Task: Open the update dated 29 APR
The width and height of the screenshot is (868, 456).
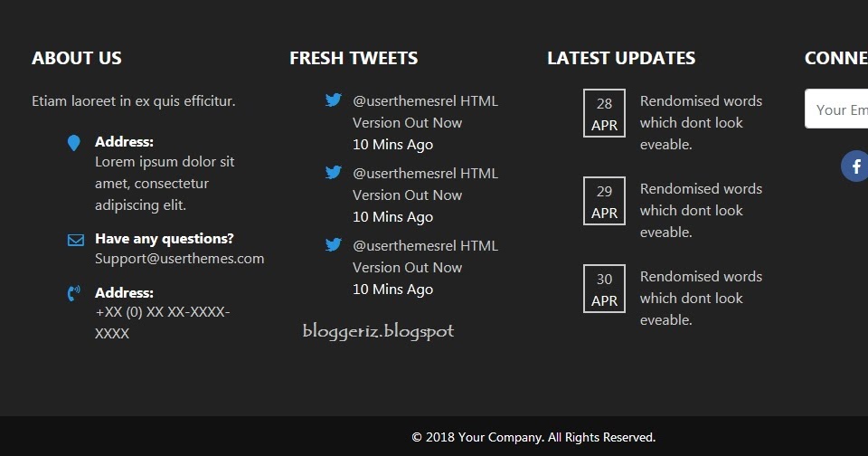Action: coord(701,210)
